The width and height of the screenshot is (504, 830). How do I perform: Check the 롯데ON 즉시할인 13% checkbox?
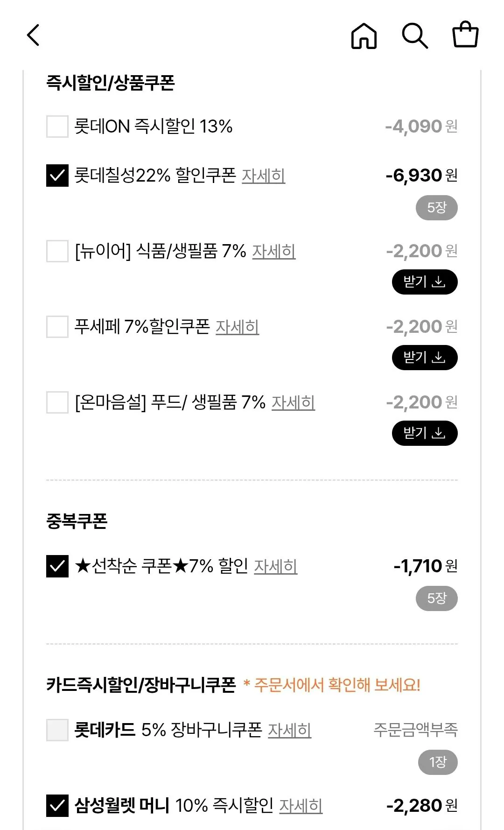click(57, 127)
